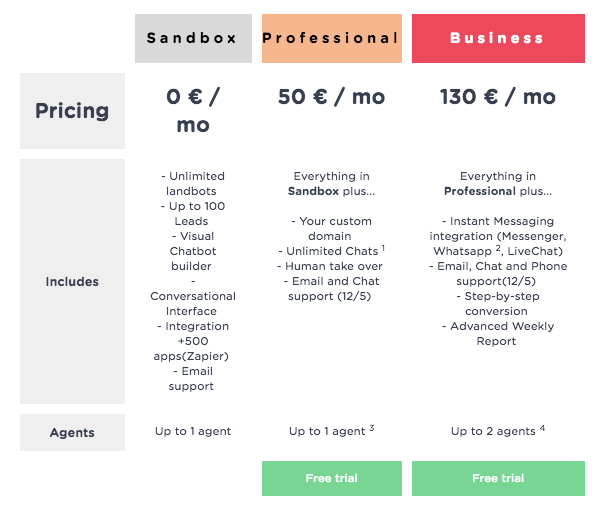Click bold Sandbox text in Professional column
This screenshot has width=607, height=507.
pyautogui.click(x=313, y=191)
